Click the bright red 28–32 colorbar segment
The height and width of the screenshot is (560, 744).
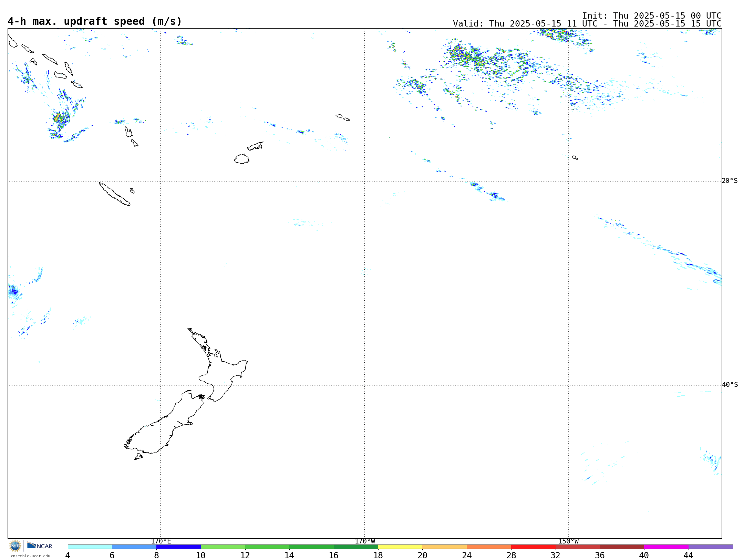pos(533,547)
